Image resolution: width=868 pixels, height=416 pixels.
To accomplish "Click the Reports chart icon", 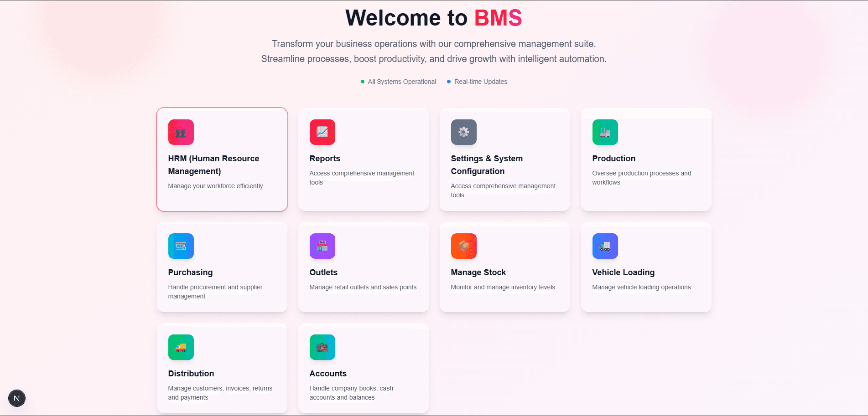I will tap(322, 132).
